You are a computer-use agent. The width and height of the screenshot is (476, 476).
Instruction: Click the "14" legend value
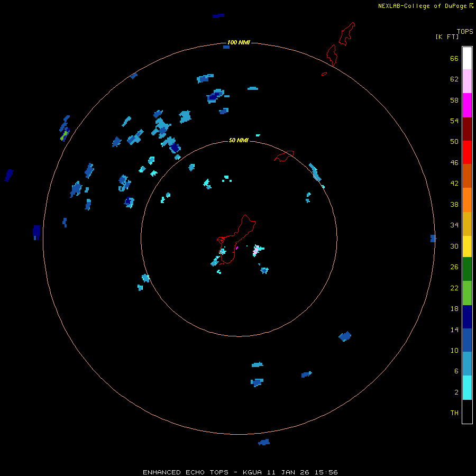click(454, 329)
